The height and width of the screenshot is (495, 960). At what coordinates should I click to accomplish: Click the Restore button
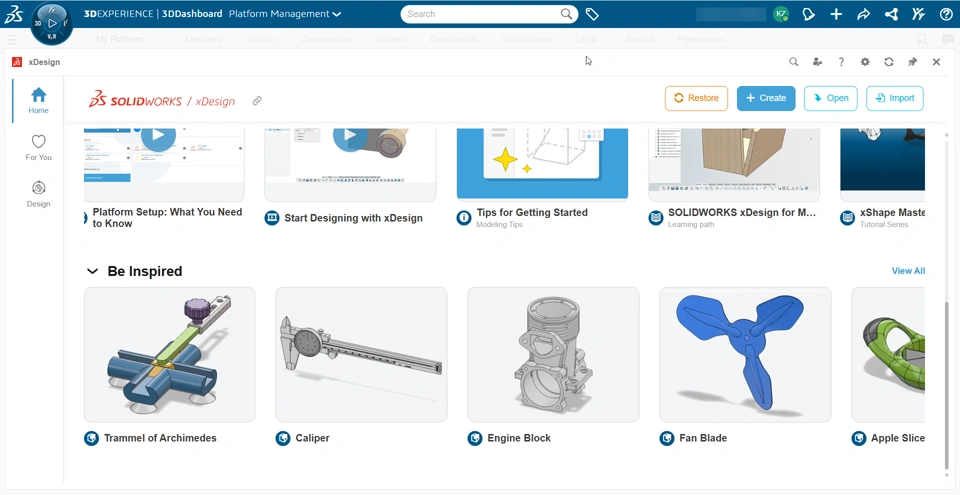(696, 98)
